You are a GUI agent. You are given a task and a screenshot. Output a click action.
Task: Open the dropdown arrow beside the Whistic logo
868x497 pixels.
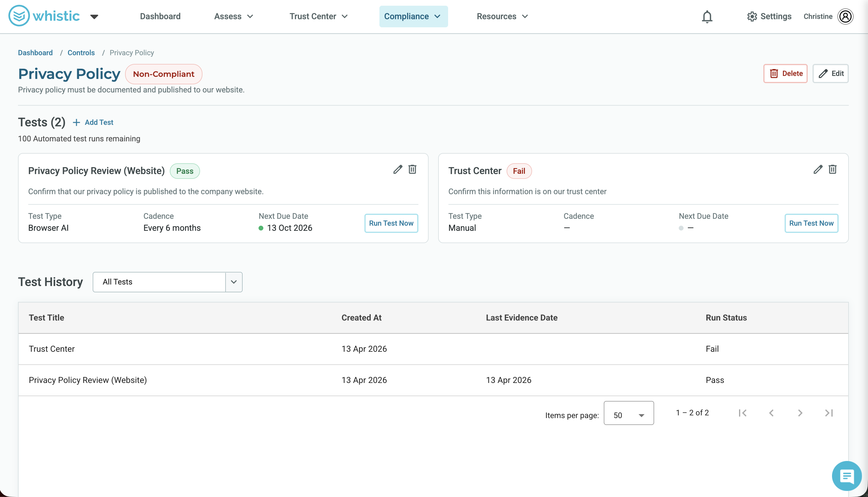point(94,17)
